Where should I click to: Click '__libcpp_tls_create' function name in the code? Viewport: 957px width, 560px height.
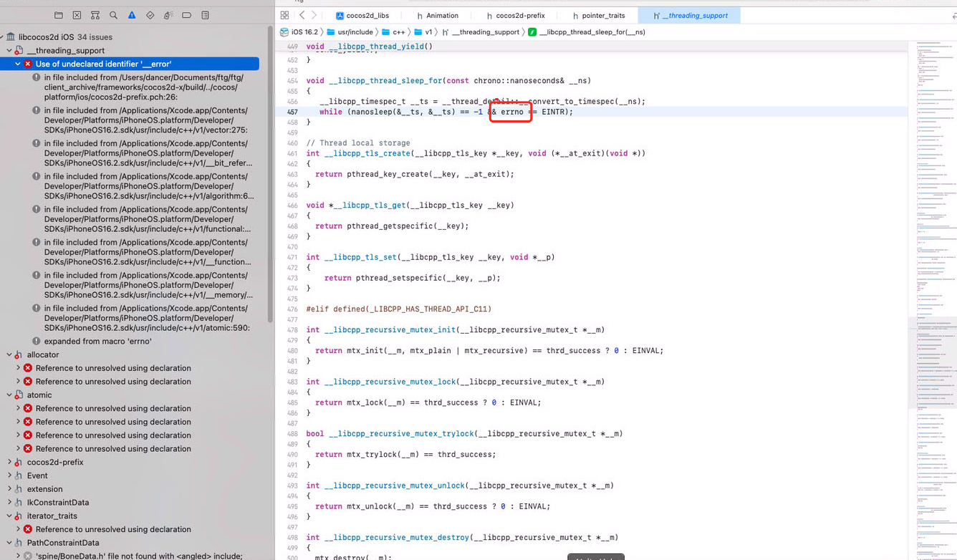pyautogui.click(x=367, y=153)
